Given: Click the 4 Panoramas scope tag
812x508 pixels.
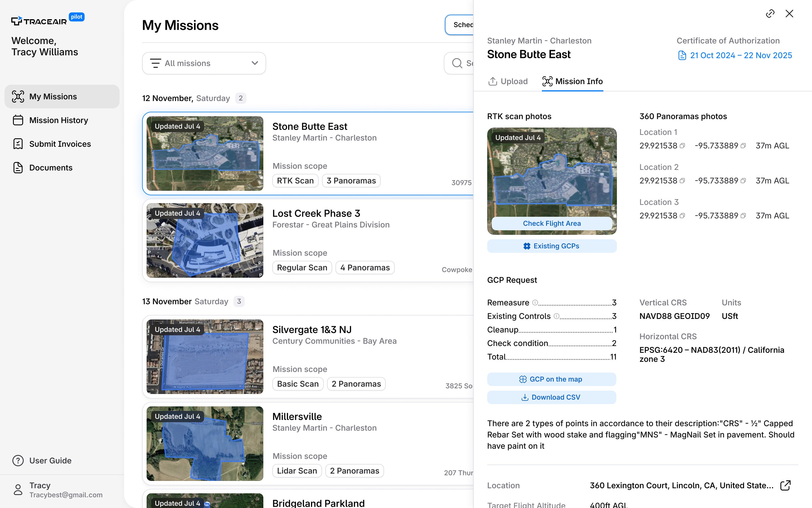Looking at the screenshot, I should coord(365,268).
